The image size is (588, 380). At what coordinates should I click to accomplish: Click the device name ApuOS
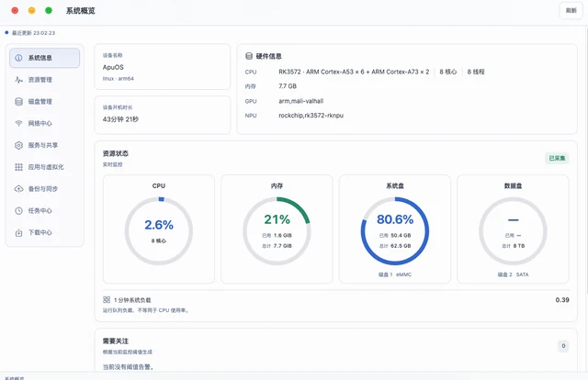(x=113, y=67)
